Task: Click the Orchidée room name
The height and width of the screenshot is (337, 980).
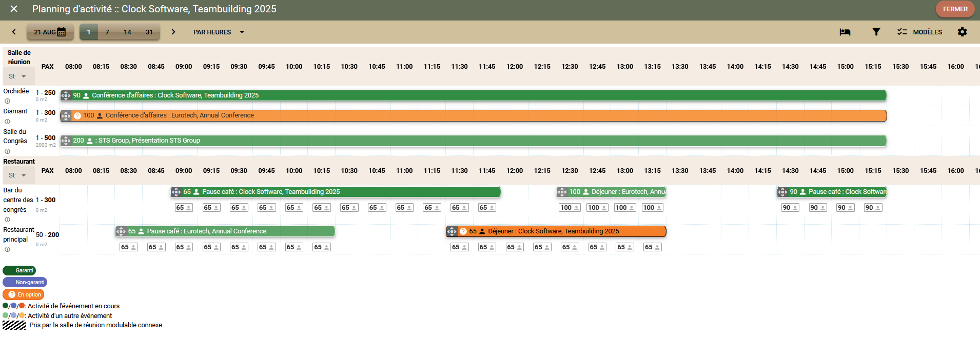Action: pos(16,91)
